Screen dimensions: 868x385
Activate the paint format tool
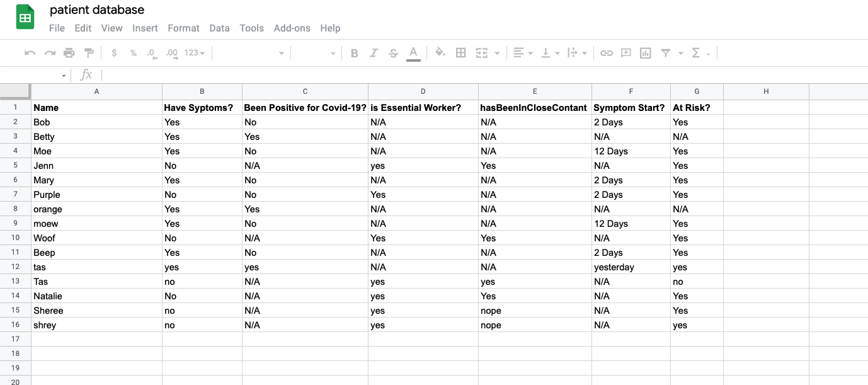coord(89,54)
